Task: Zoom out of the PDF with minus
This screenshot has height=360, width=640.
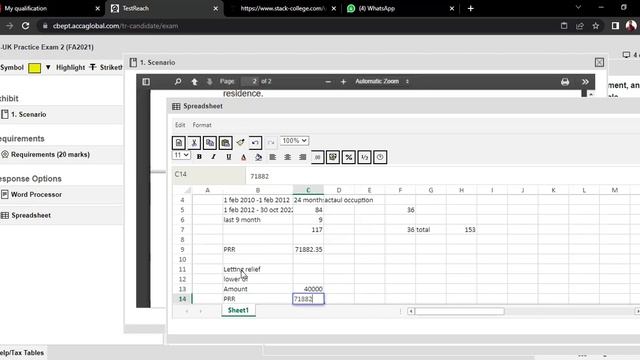Action: 328,82
